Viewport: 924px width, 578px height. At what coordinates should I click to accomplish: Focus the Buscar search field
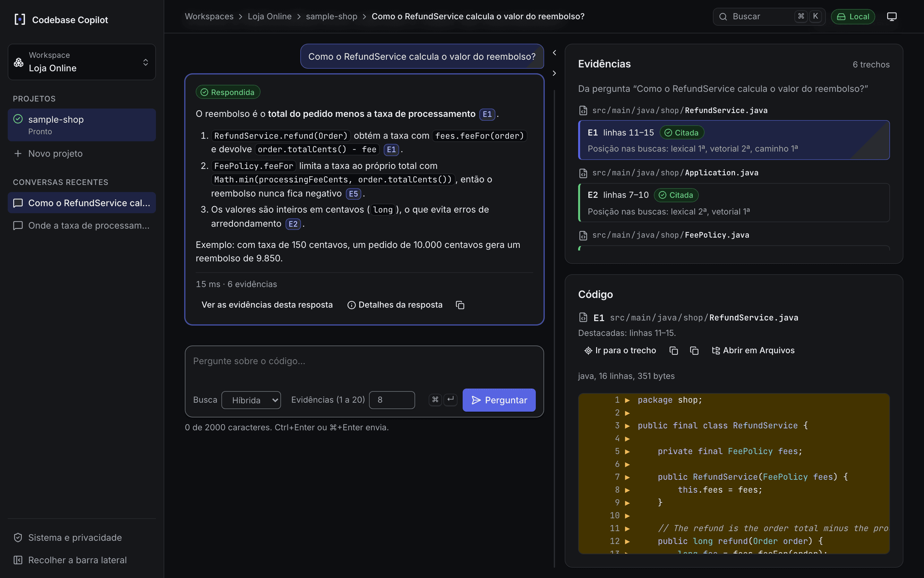click(x=769, y=16)
